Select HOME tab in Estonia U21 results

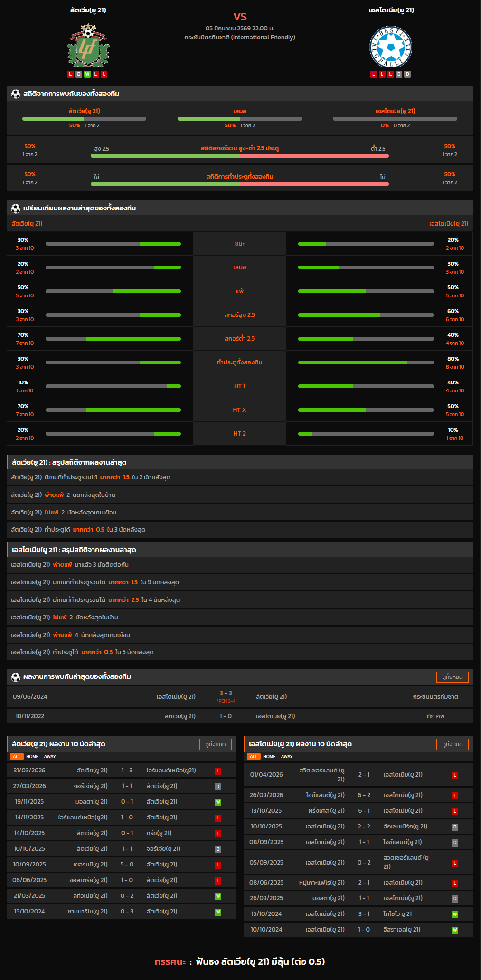pyautogui.click(x=269, y=756)
